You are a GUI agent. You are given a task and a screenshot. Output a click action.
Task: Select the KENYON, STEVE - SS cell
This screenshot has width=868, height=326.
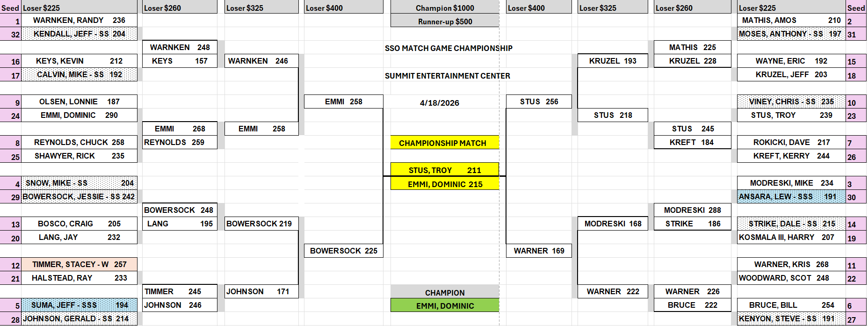coord(791,319)
